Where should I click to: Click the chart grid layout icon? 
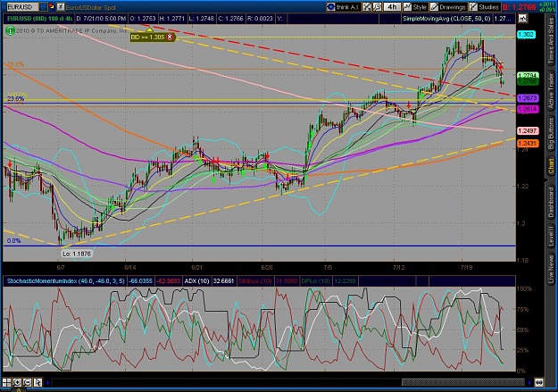tap(7, 383)
